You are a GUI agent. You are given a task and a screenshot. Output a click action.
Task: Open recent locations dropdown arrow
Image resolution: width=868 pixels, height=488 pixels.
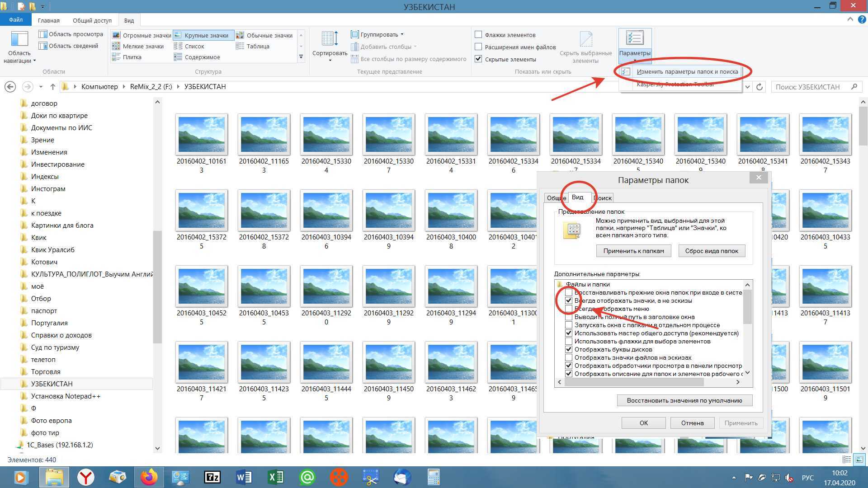click(x=41, y=87)
